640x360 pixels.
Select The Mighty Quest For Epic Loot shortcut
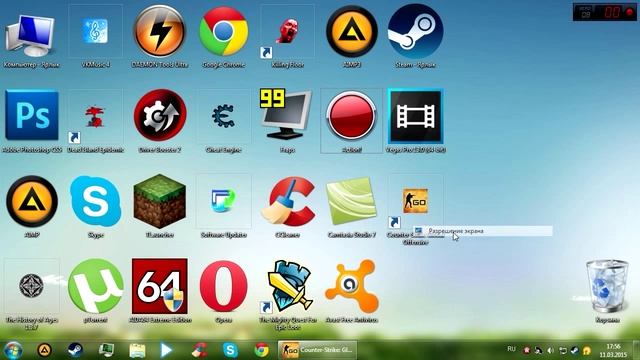coord(287,294)
